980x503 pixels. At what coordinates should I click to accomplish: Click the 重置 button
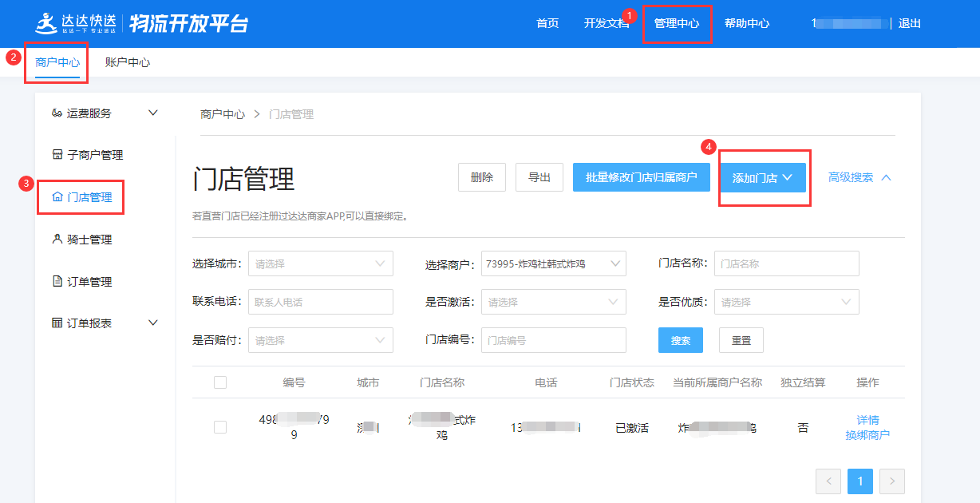pos(741,340)
